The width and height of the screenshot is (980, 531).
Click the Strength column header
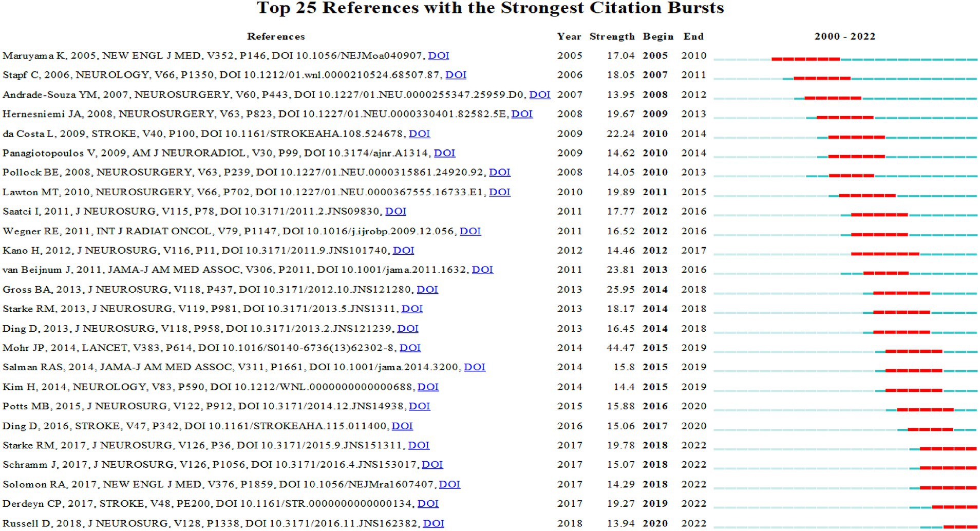pyautogui.click(x=612, y=36)
